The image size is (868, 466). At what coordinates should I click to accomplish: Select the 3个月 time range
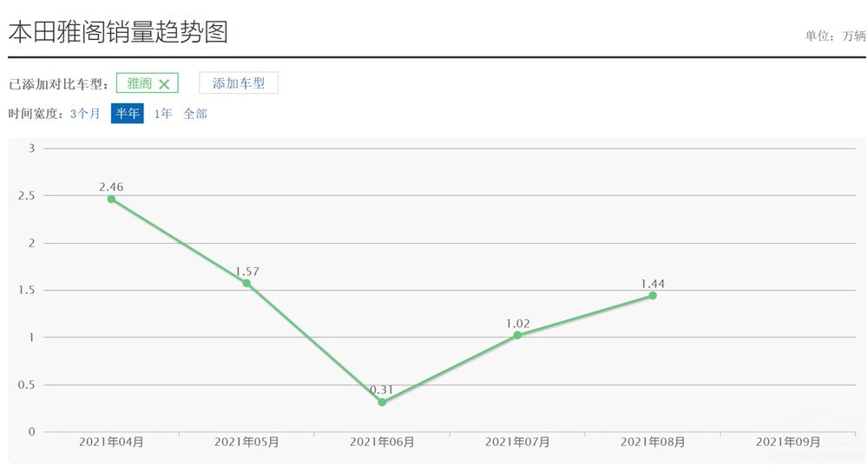click(x=85, y=114)
